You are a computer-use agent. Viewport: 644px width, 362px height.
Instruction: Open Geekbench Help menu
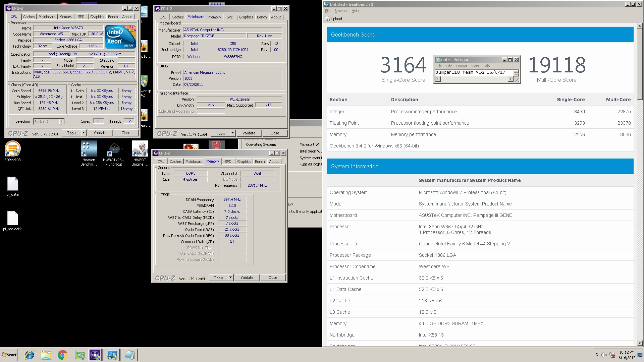(355, 11)
